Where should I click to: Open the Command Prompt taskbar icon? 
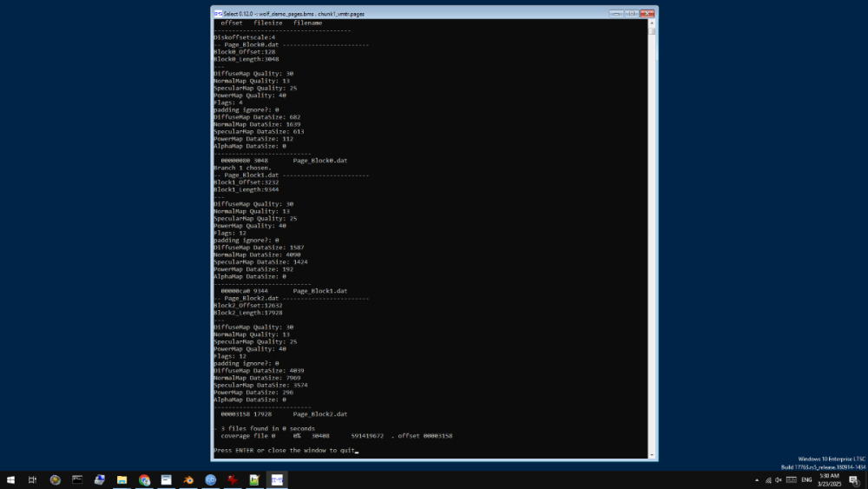[x=77, y=479]
